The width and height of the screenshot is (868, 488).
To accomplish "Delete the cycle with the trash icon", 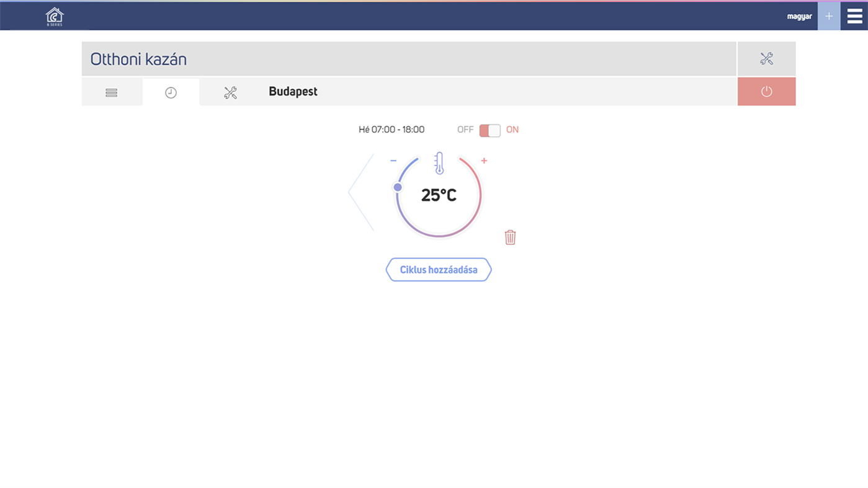I will pyautogui.click(x=510, y=237).
